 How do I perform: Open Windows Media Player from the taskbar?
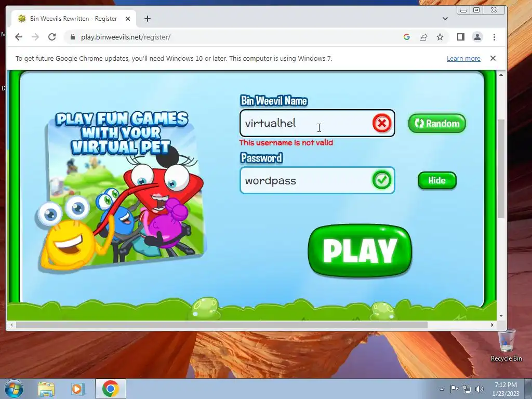coord(78,389)
